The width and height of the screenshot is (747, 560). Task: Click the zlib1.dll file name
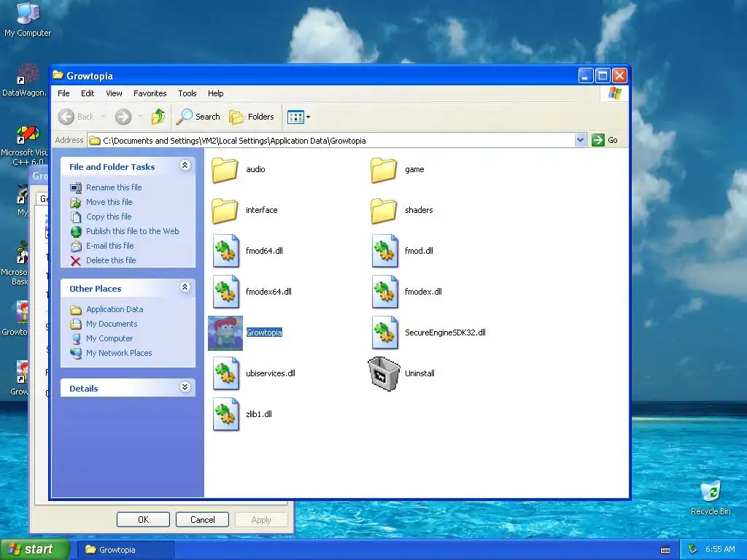tap(259, 414)
